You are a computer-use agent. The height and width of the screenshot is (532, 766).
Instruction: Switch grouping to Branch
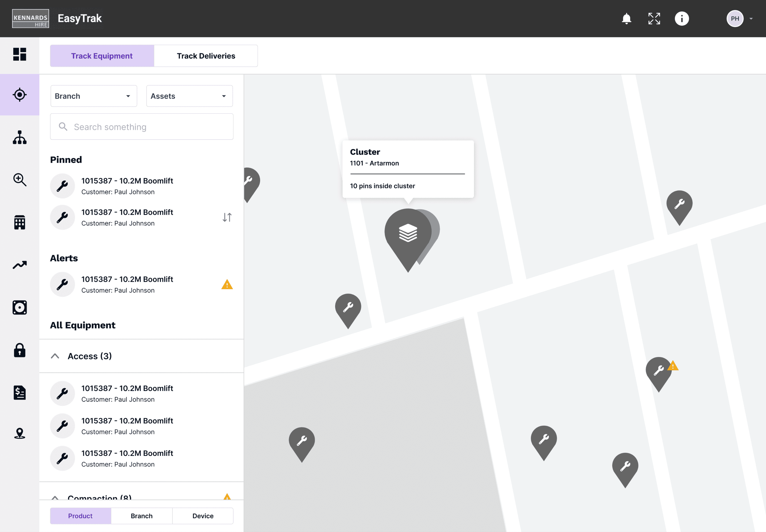point(142,516)
